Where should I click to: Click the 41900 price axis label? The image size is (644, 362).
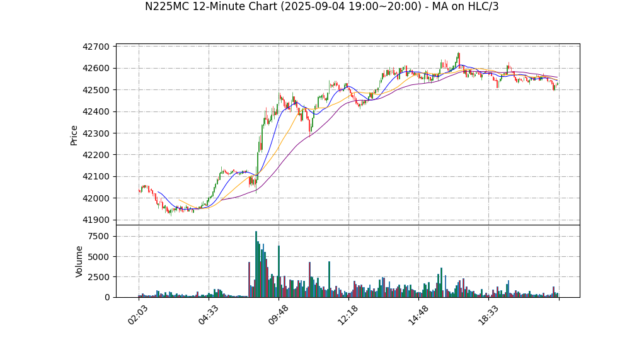96,220
